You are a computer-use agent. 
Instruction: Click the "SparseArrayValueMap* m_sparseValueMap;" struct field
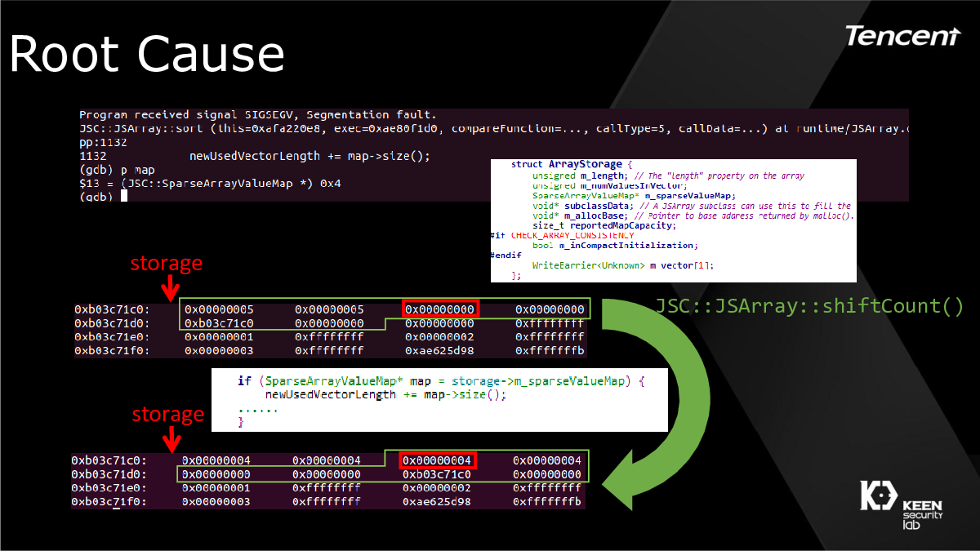point(633,195)
